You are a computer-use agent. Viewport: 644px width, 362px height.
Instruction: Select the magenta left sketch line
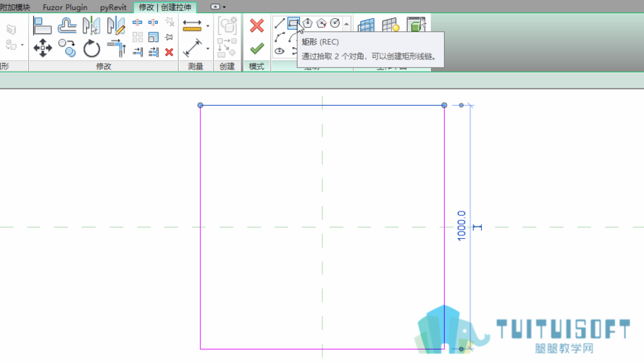coord(201,227)
